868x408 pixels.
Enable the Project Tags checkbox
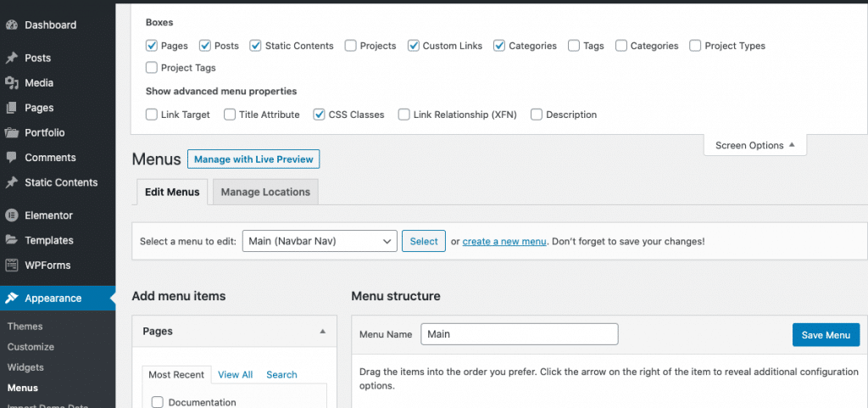coord(152,68)
